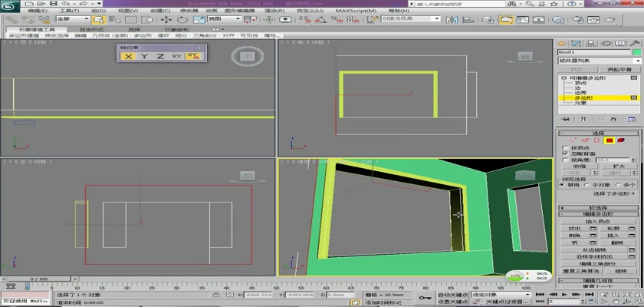Select Vertex sub-object icon in 选择 rollout

573,140
